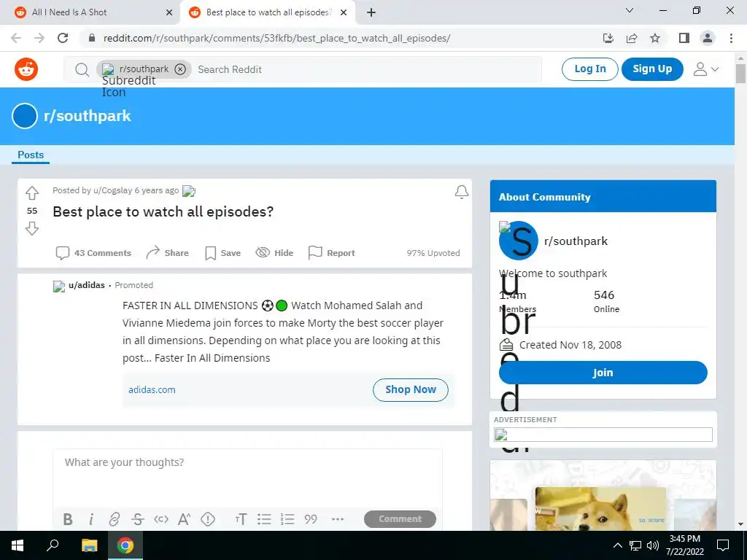Click the search magnifier icon
Viewport: 747px width, 560px height.
tap(82, 69)
